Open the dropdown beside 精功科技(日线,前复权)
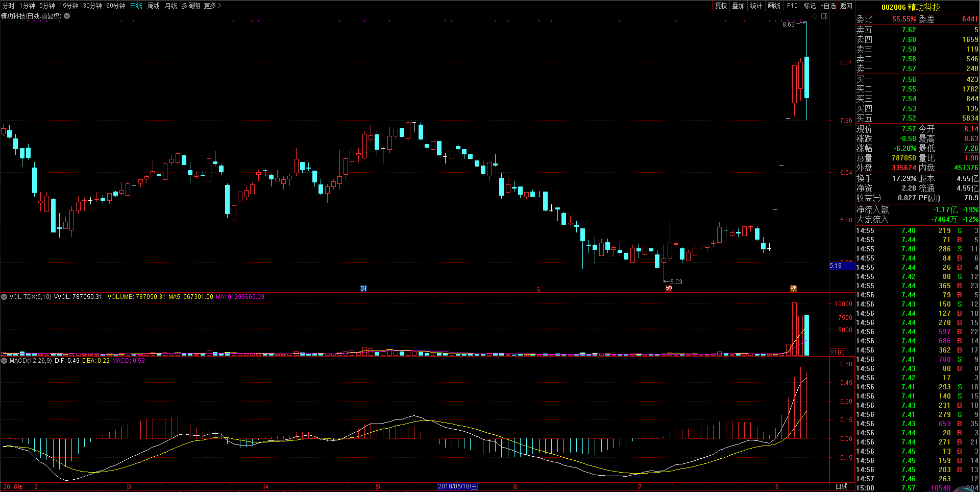This screenshot has height=492, width=980. (x=67, y=16)
